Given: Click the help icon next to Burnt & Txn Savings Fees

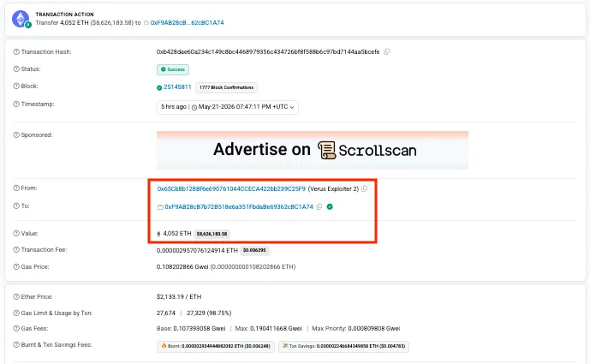Looking at the screenshot, I should 16,344.
